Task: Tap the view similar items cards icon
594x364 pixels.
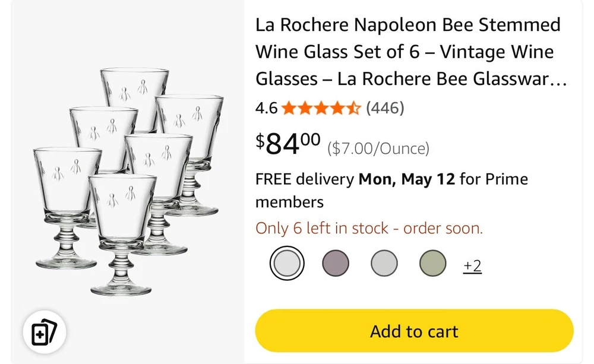Action: click(45, 333)
